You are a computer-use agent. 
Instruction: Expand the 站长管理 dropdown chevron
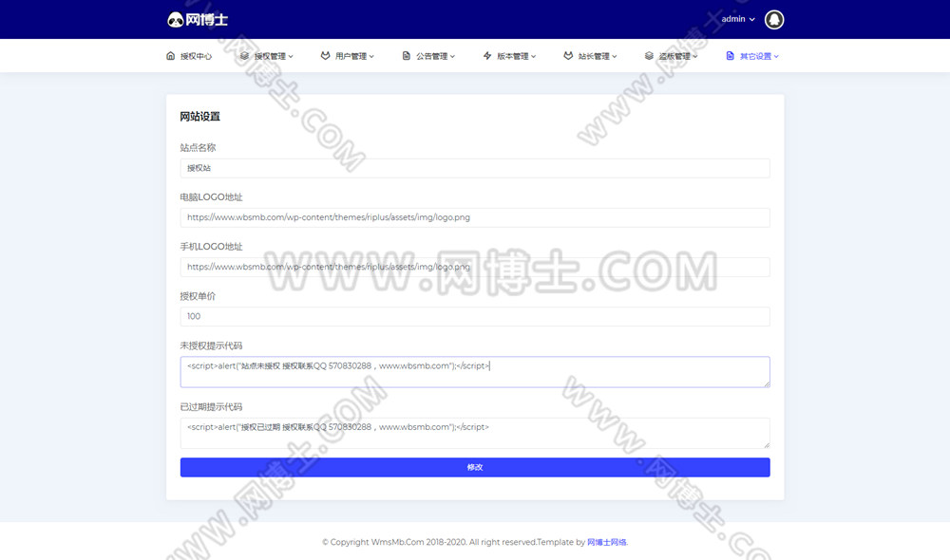click(615, 56)
